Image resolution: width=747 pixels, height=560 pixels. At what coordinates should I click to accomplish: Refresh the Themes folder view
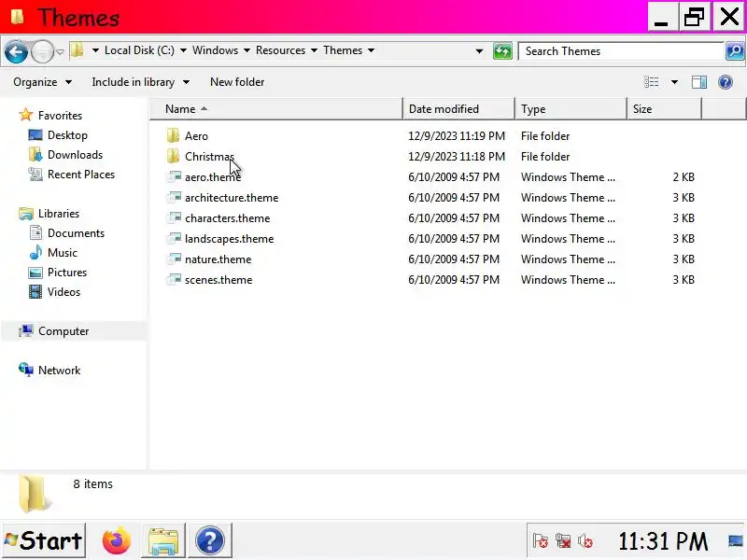pyautogui.click(x=502, y=50)
